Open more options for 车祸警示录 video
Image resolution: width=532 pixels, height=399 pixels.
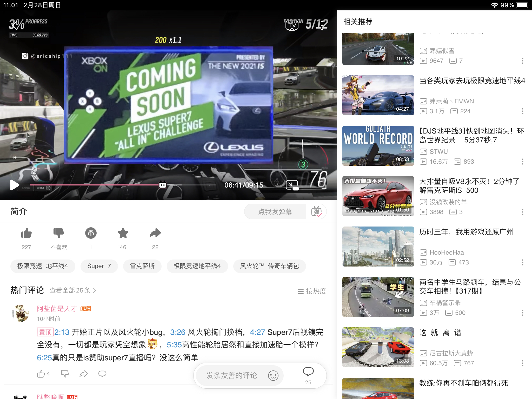(x=523, y=313)
